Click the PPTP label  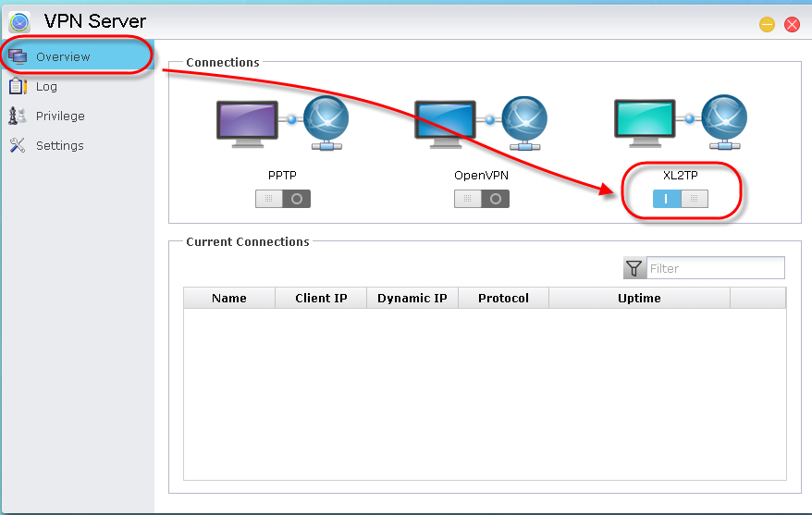282,176
